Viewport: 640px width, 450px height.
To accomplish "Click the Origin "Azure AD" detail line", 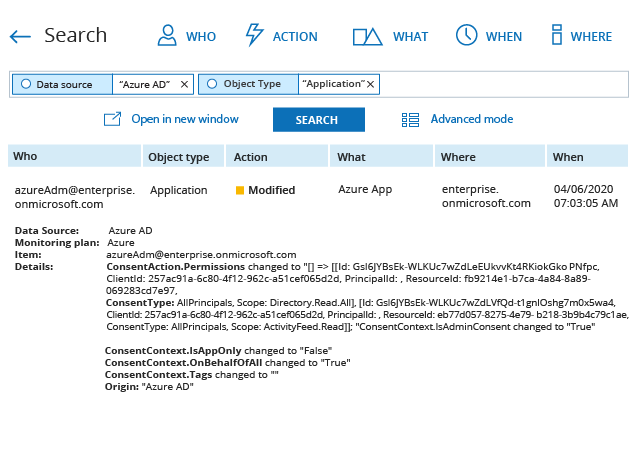I will pyautogui.click(x=149, y=387).
